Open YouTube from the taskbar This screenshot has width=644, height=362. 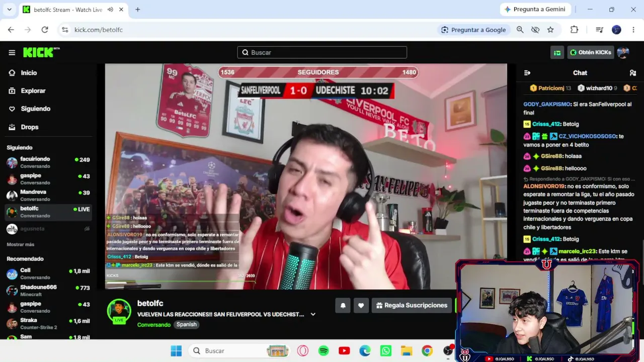click(x=344, y=351)
